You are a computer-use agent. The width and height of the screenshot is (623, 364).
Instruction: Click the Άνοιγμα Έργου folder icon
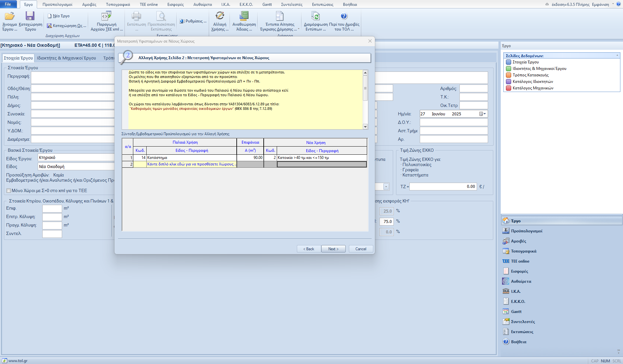click(9, 16)
